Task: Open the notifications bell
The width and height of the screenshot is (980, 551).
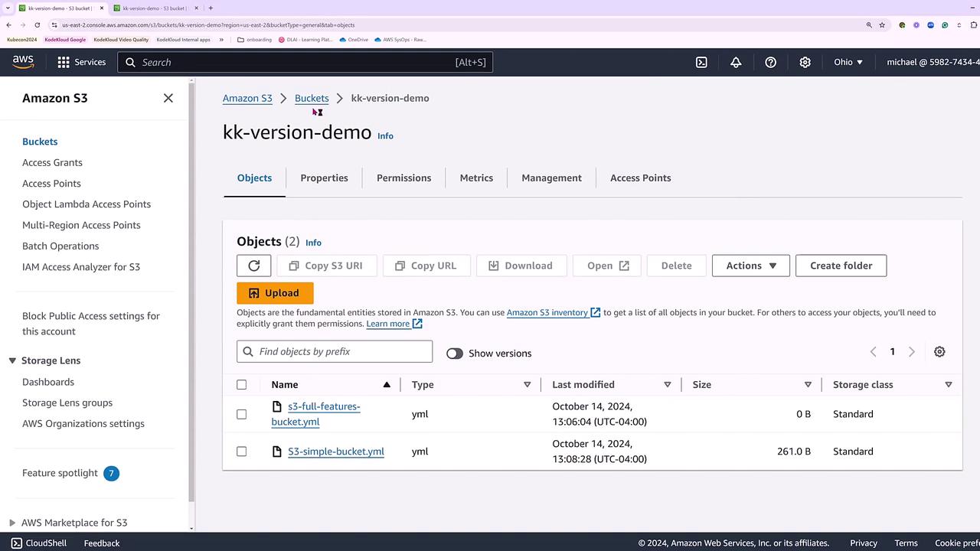Action: click(x=736, y=62)
